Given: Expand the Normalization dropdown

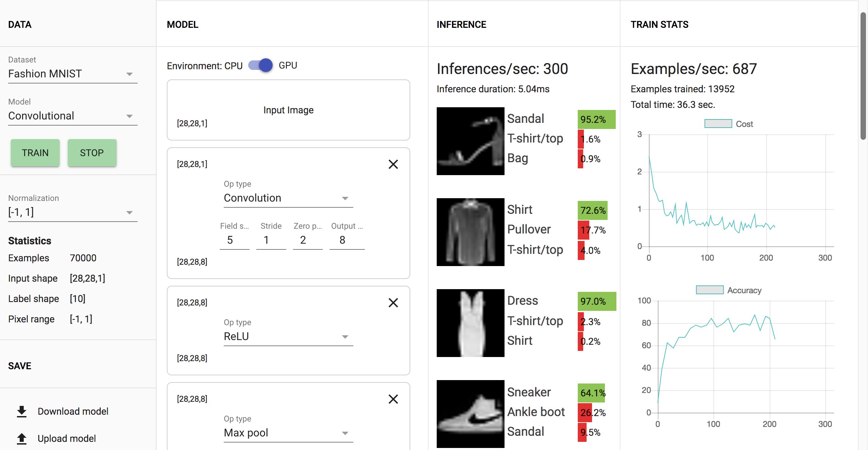Looking at the screenshot, I should pyautogui.click(x=73, y=212).
